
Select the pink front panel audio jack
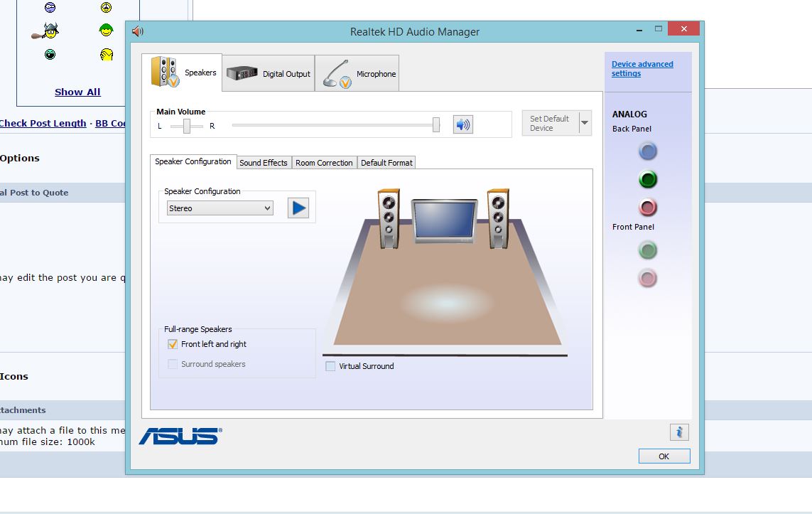click(647, 278)
